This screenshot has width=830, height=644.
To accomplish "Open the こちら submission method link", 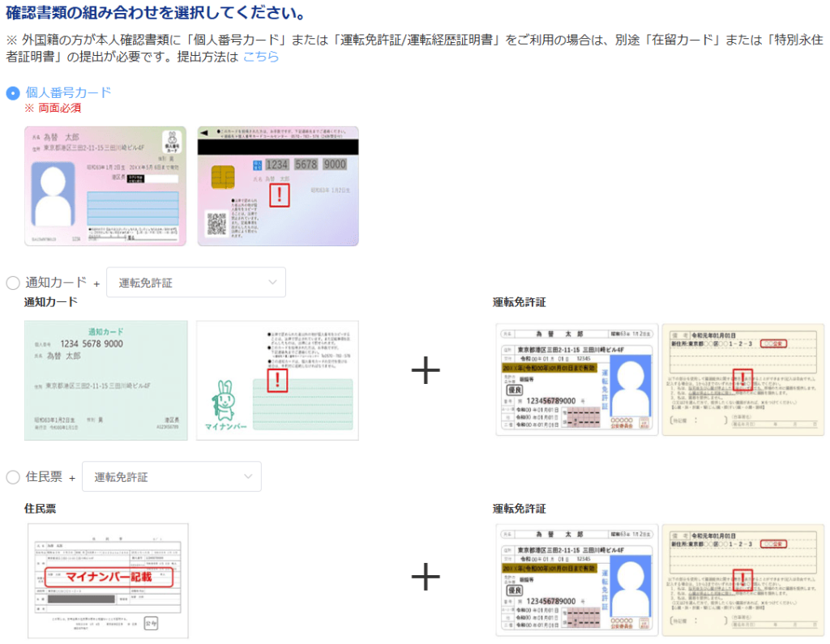I will pyautogui.click(x=260, y=57).
